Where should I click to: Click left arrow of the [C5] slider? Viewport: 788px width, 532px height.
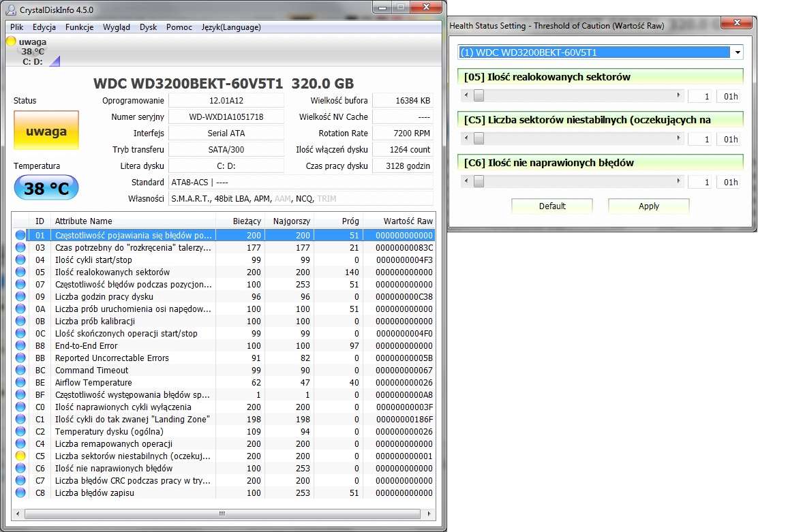466,138
